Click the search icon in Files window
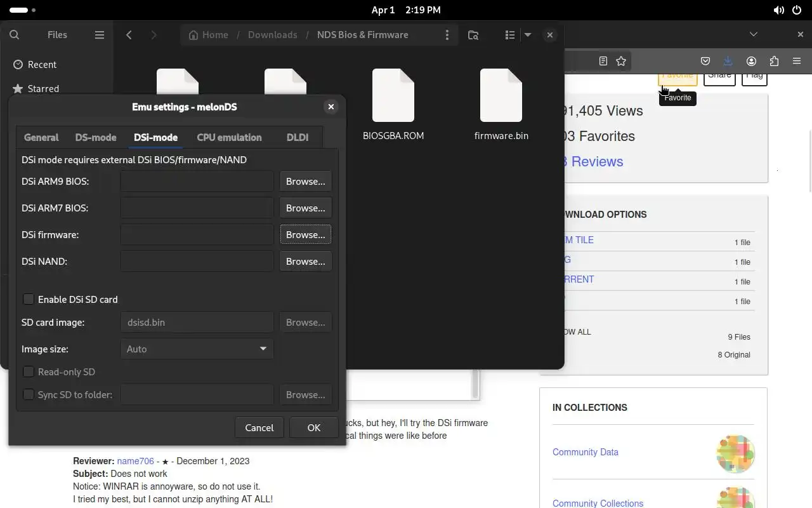This screenshot has height=508, width=812. point(14,35)
